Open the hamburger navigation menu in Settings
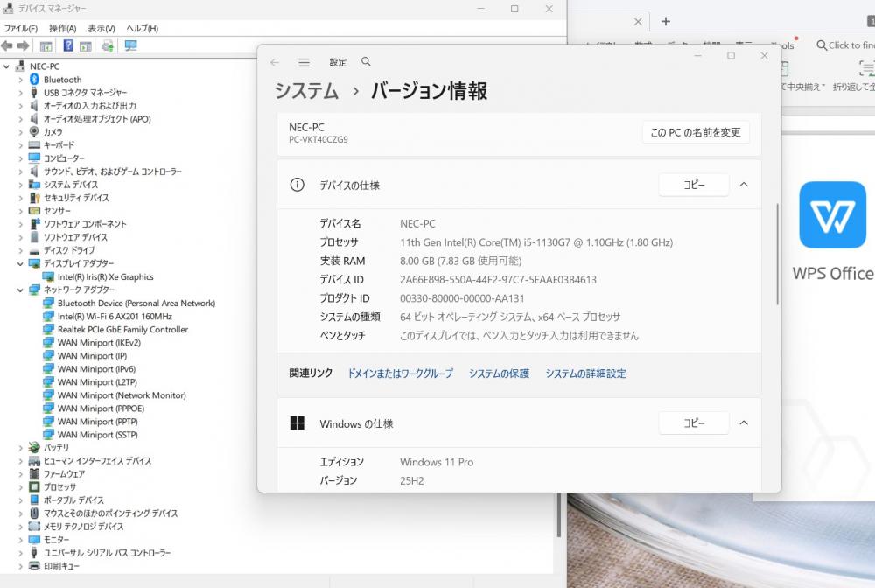The width and height of the screenshot is (875, 588). (x=304, y=62)
